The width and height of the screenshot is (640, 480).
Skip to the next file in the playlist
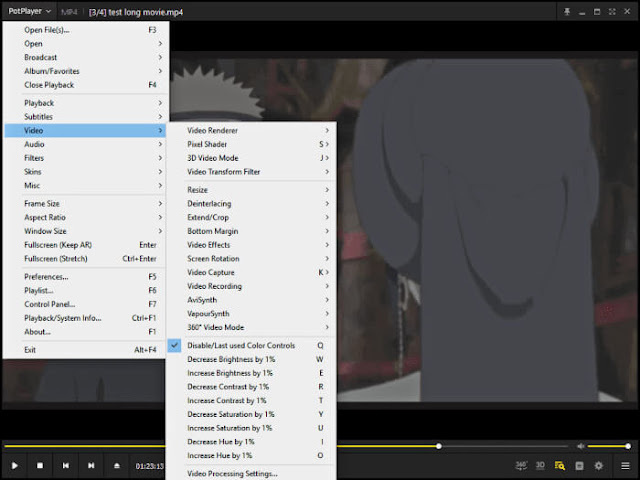pyautogui.click(x=91, y=465)
